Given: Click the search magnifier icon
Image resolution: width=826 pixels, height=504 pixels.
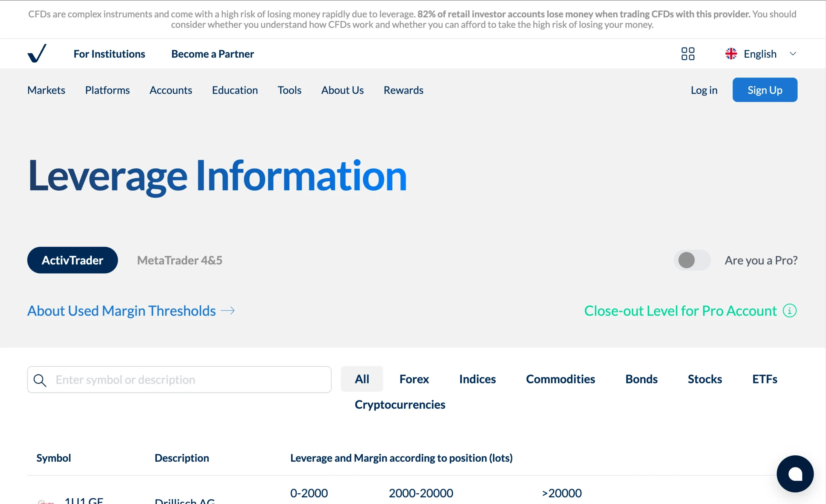Looking at the screenshot, I should [x=40, y=380].
